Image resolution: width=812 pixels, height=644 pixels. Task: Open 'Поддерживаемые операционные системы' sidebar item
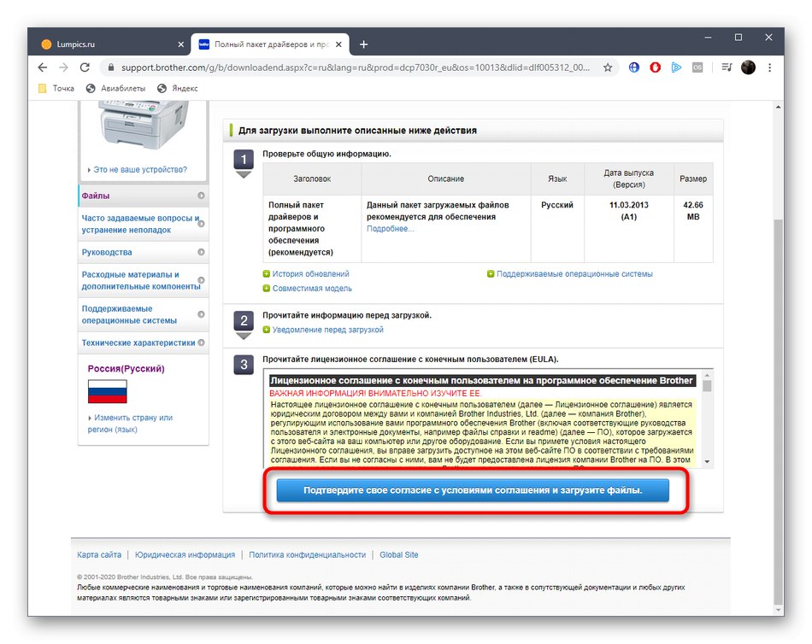tap(144, 314)
